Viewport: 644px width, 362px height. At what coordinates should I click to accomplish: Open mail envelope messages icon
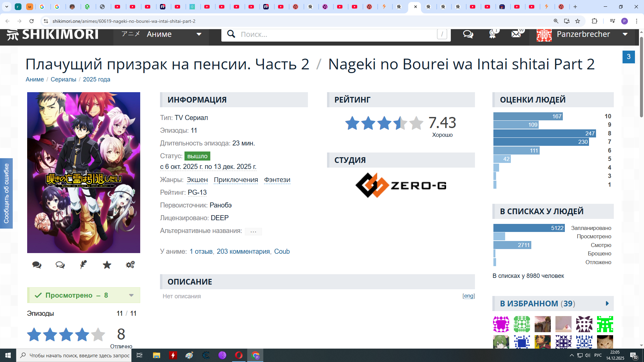click(516, 34)
